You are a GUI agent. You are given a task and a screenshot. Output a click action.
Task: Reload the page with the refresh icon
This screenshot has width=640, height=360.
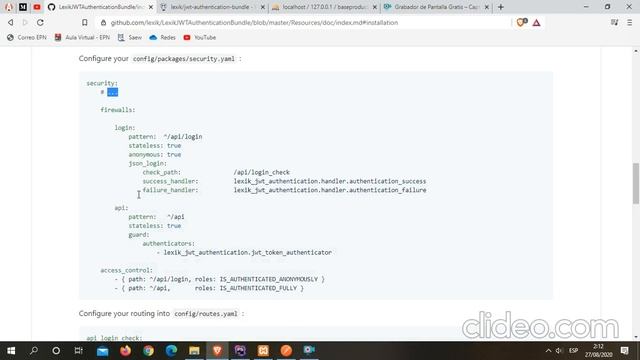[x=40, y=22]
